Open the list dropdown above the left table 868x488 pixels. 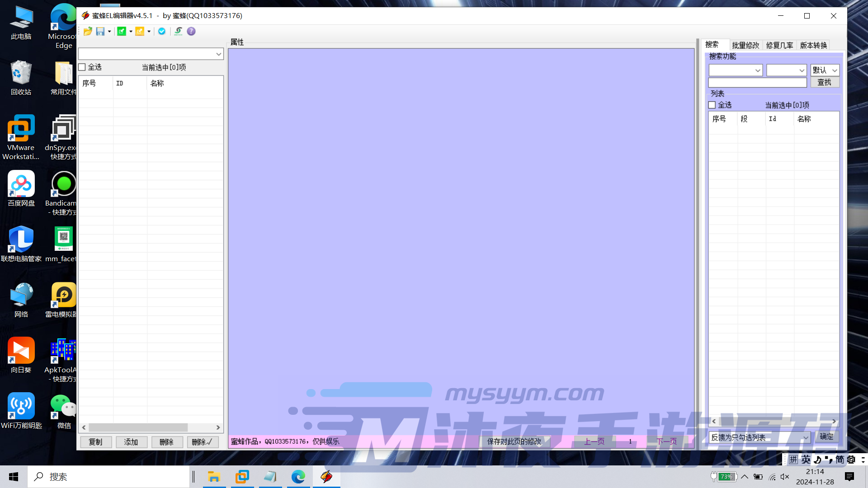pyautogui.click(x=218, y=54)
